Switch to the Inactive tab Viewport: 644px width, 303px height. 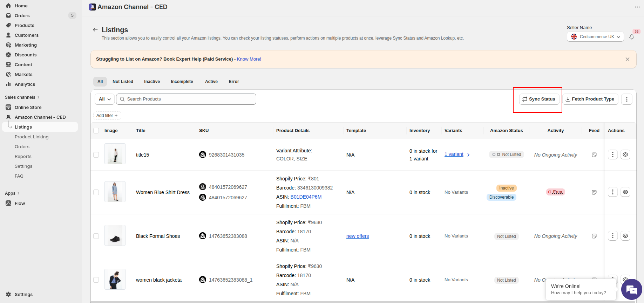point(152,82)
